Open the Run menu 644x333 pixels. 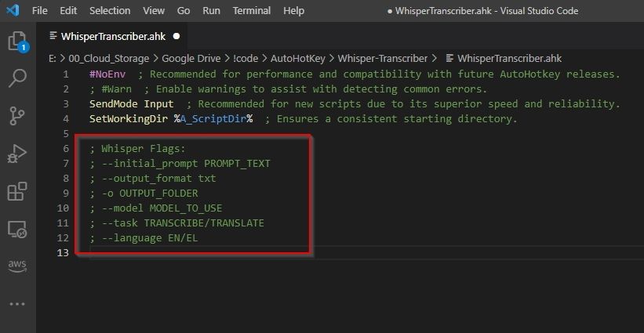[211, 11]
